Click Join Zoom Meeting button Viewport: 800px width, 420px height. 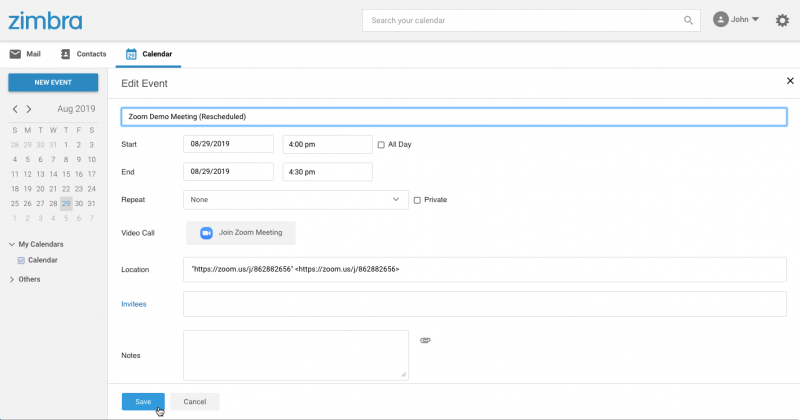(241, 233)
